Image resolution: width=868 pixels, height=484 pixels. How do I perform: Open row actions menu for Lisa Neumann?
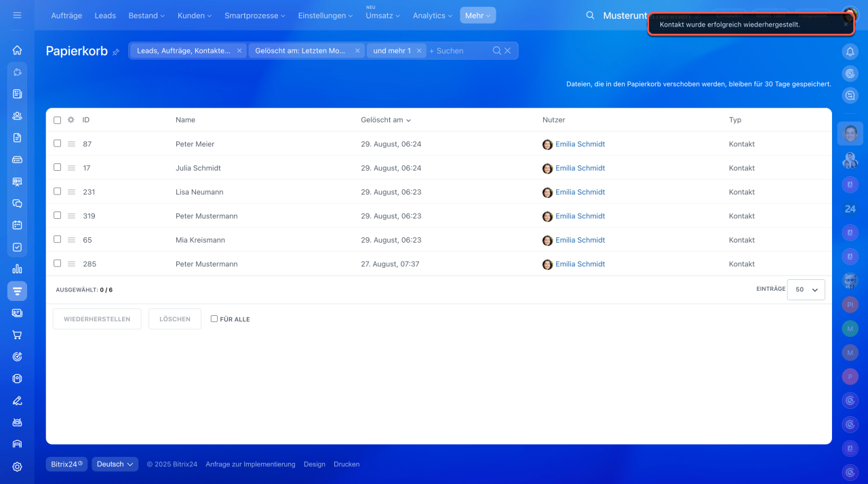click(71, 192)
